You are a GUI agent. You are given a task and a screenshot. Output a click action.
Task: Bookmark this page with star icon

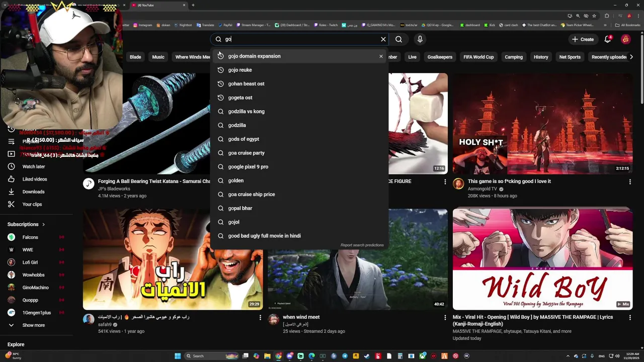click(x=594, y=16)
